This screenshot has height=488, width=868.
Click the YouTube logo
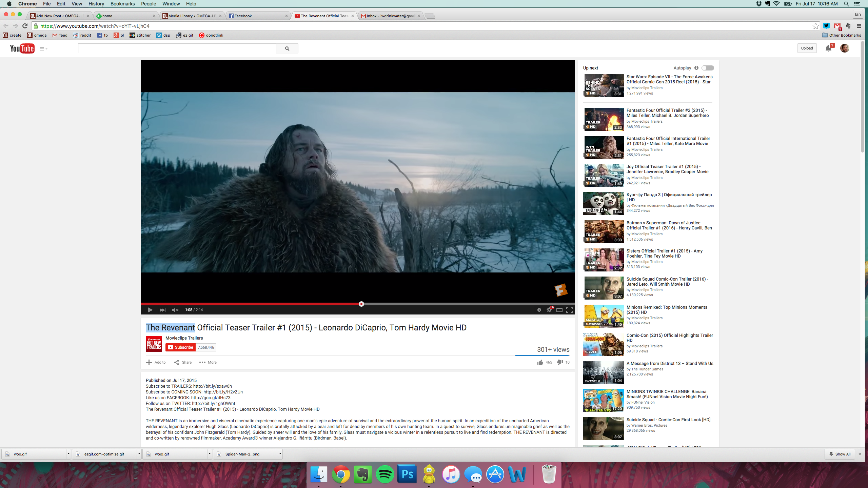[x=22, y=48]
